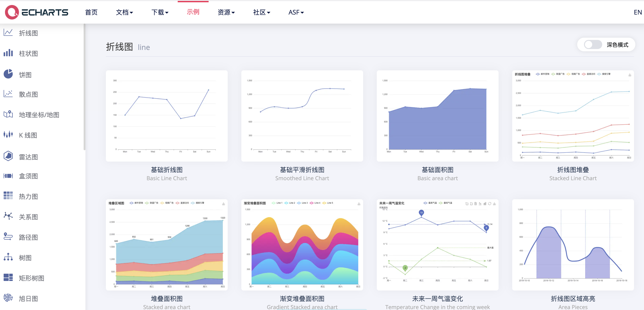Select the tree chart icon in sidebar
Screen dimensions: 644x310
[x=8, y=257]
